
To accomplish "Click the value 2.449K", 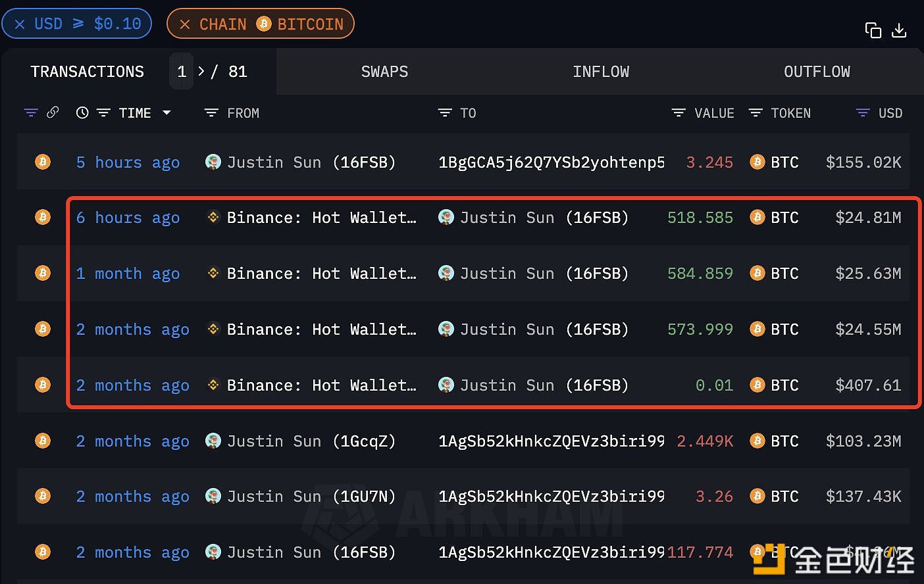I will (705, 441).
